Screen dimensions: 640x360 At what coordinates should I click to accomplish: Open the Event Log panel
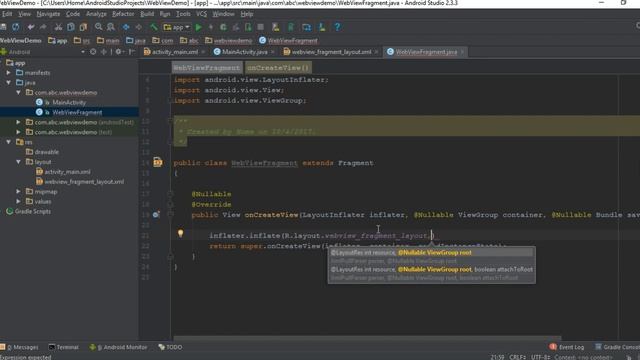tap(567, 347)
